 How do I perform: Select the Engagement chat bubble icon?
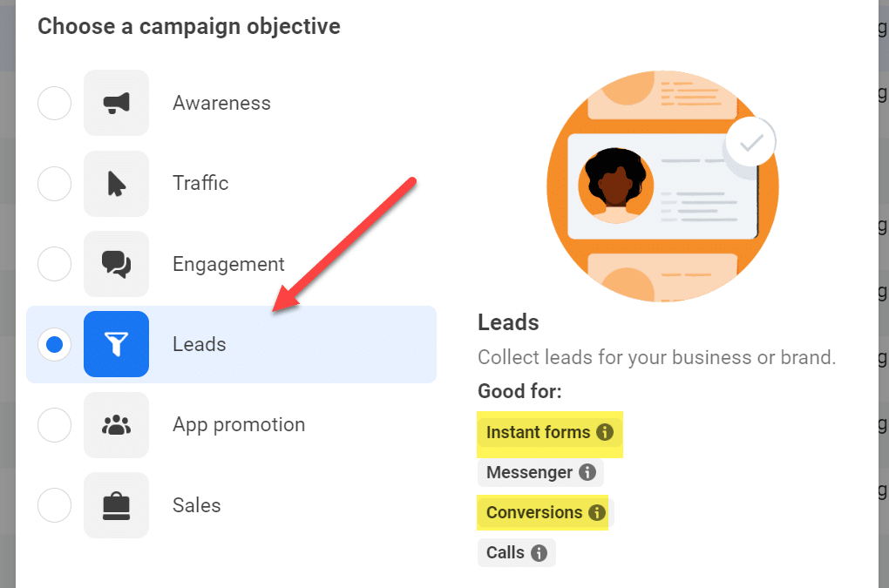(116, 264)
